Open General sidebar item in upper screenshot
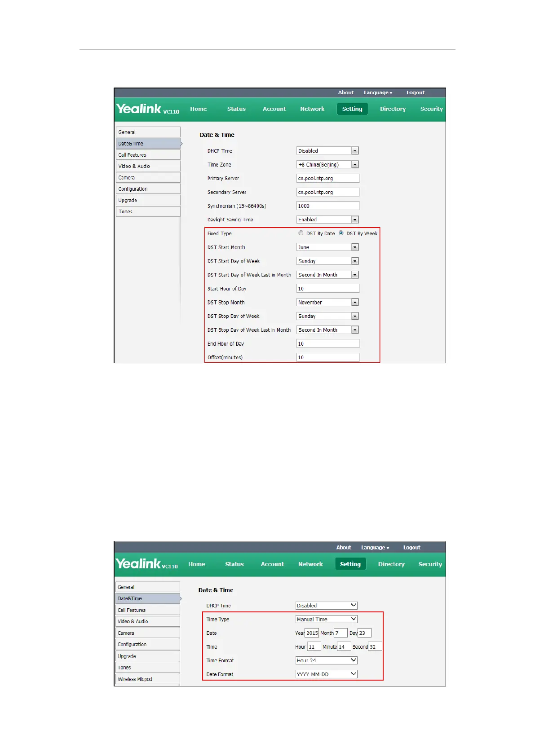535x756 pixels. pyautogui.click(x=148, y=132)
